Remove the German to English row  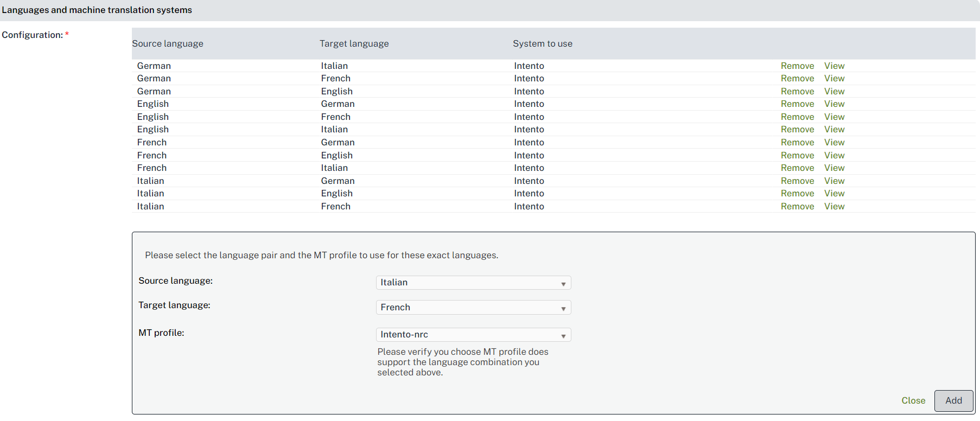point(797,91)
